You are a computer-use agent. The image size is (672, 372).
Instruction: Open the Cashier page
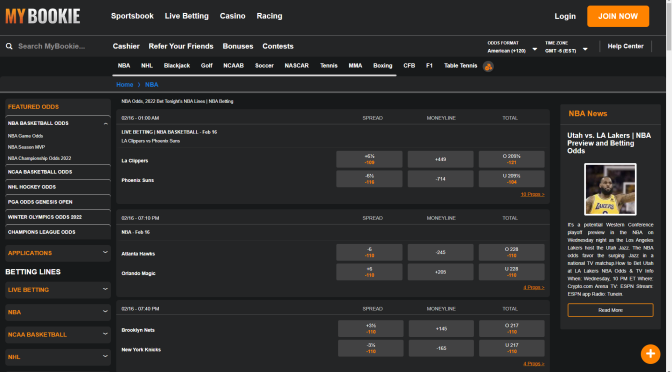click(126, 46)
